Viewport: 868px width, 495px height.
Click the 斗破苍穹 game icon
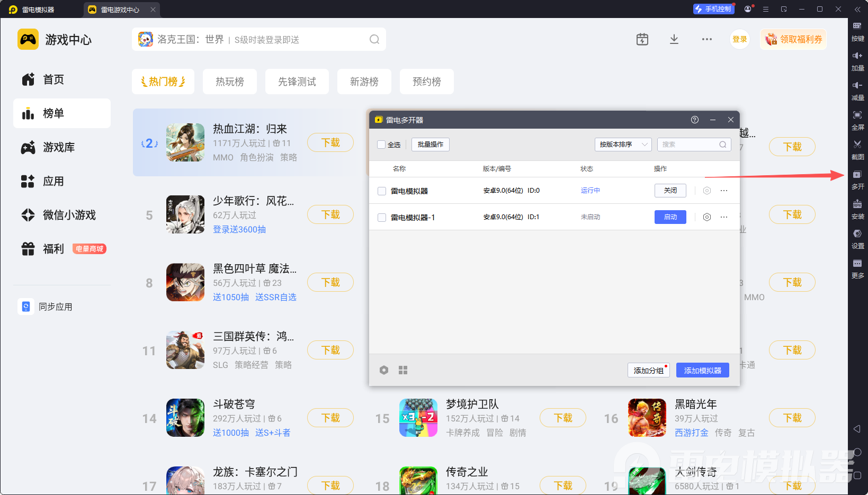pyautogui.click(x=185, y=418)
